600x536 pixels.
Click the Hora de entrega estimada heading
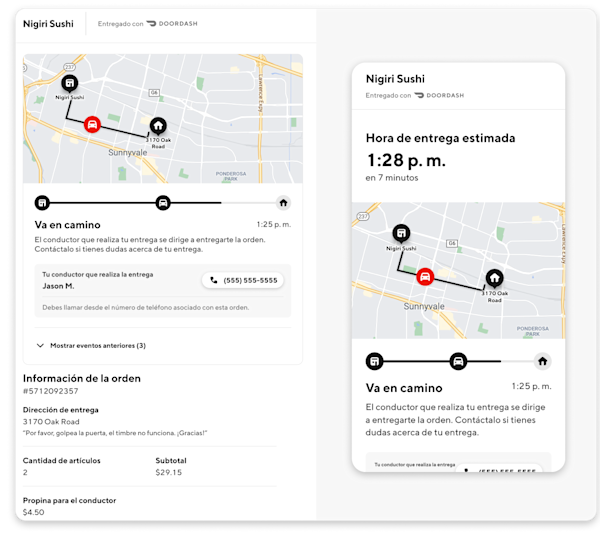coord(440,138)
